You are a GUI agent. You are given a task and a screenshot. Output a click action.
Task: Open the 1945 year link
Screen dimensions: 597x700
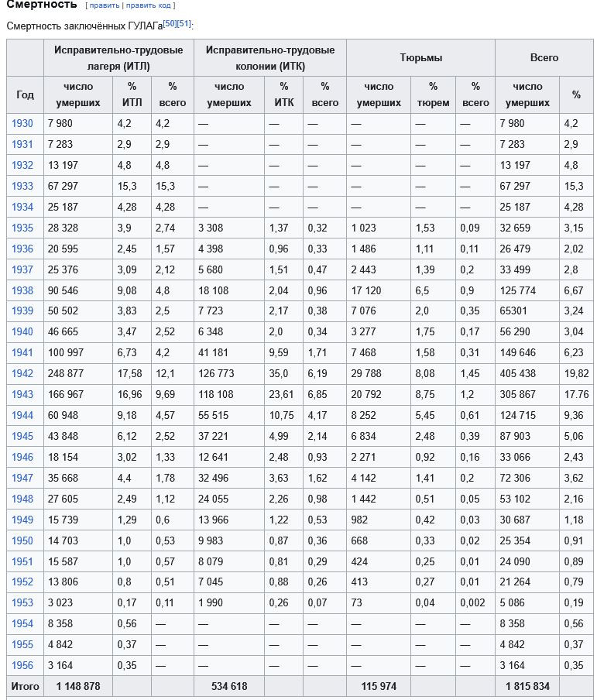(x=22, y=436)
